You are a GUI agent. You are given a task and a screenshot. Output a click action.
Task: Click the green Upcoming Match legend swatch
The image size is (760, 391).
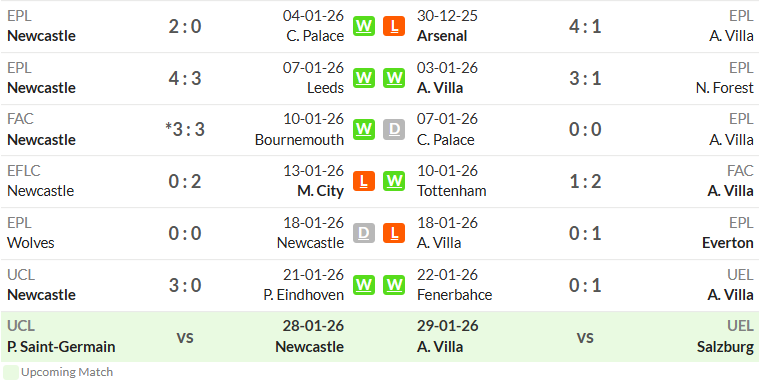coord(11,373)
